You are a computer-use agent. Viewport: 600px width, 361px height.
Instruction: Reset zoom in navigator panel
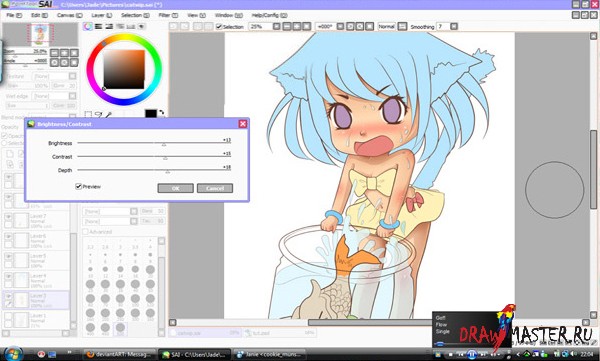pos(74,52)
